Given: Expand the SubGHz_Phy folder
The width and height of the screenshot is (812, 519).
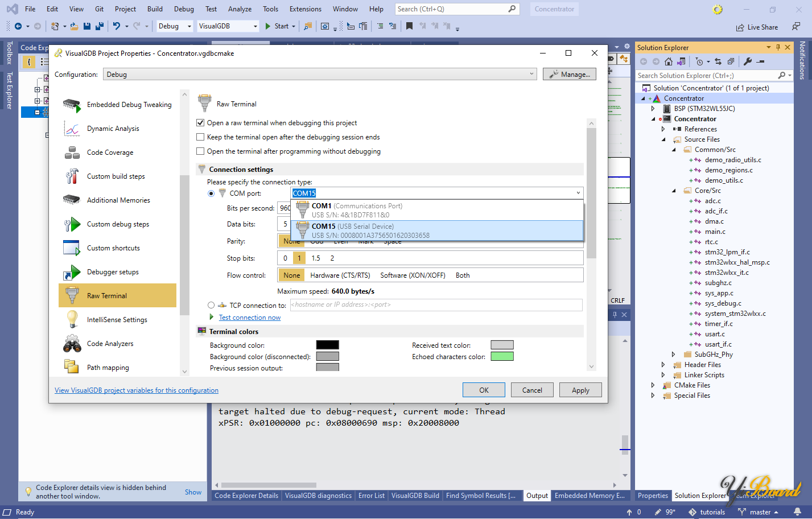Looking at the screenshot, I should point(674,355).
